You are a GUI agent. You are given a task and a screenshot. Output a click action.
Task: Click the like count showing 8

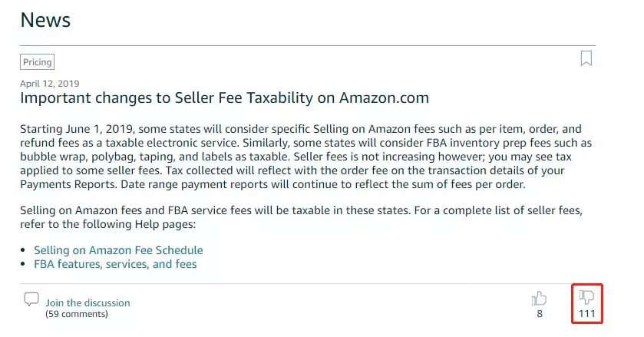point(540,314)
